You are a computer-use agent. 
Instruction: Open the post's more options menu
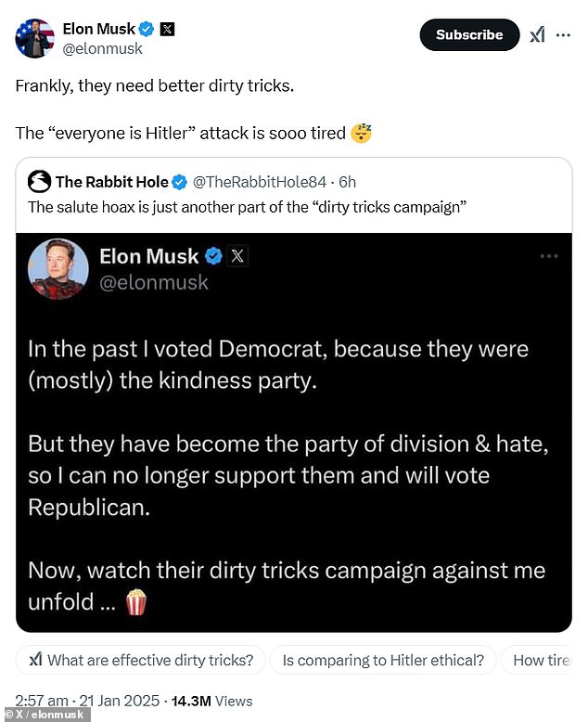click(x=563, y=35)
